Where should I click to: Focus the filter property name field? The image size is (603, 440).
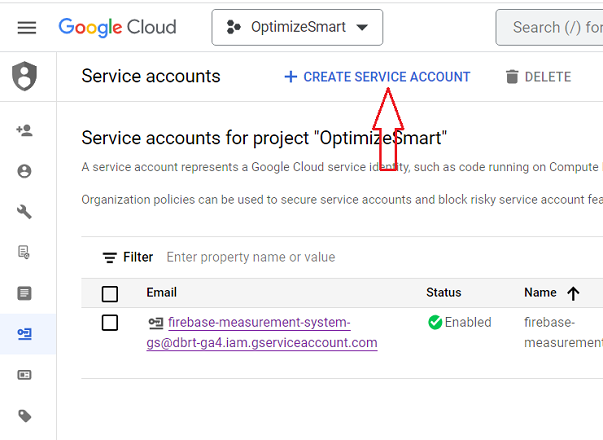pyautogui.click(x=251, y=257)
